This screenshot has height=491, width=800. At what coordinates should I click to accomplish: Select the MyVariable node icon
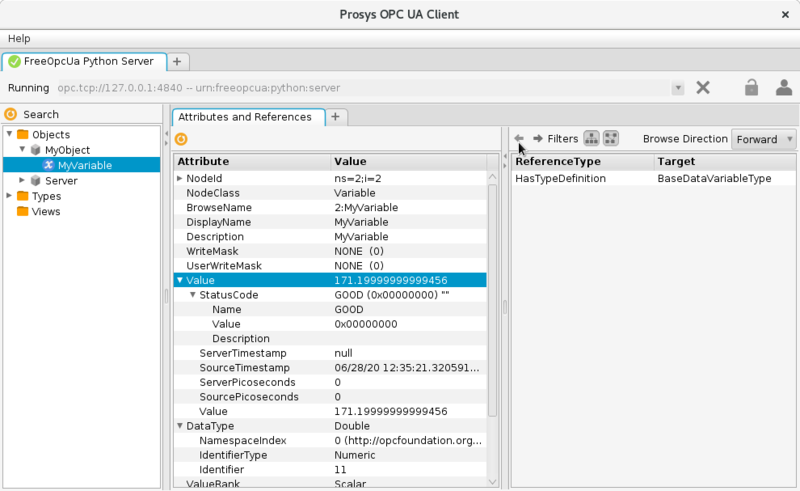(48, 165)
